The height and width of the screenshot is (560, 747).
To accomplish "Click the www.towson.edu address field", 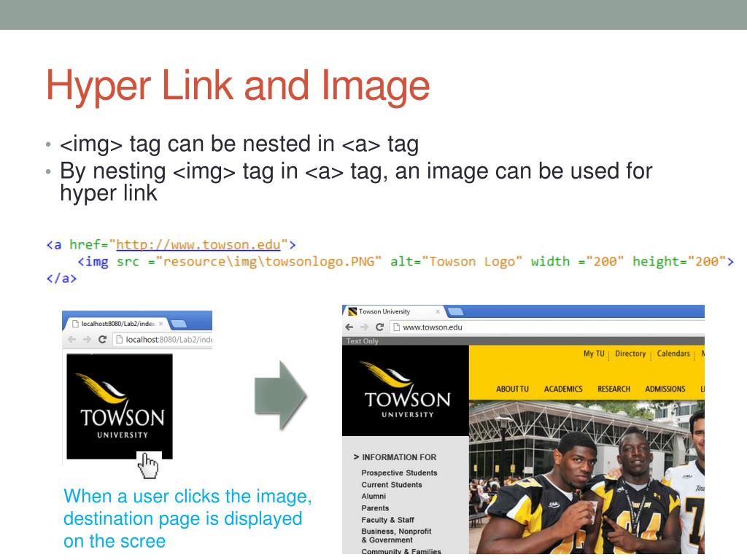I will coord(547,327).
